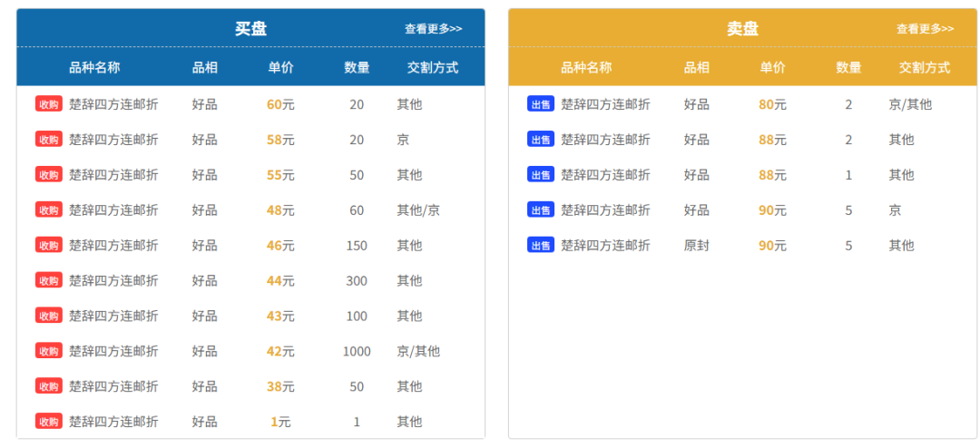Click the 出售 badge on the 80元 row
Screen dimensions: 980x448
(x=541, y=104)
